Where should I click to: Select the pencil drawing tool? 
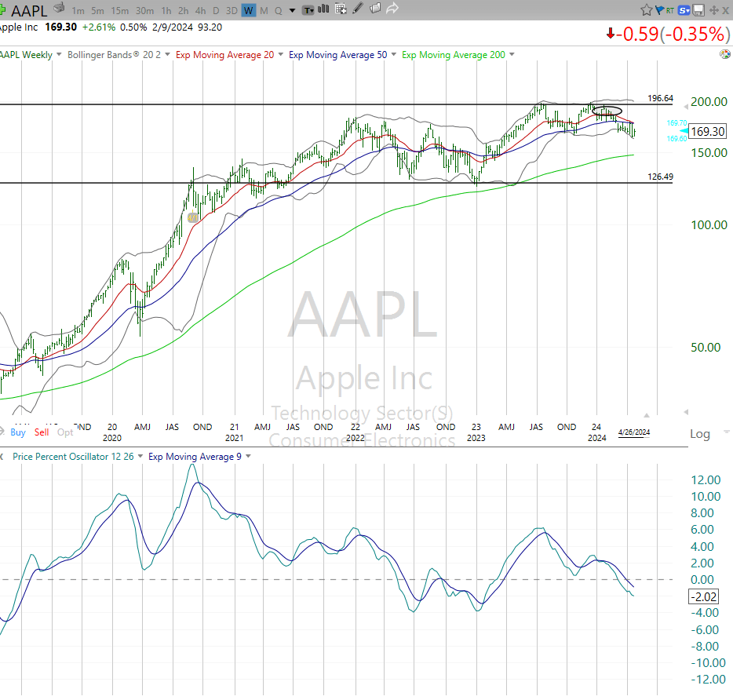tap(357, 9)
